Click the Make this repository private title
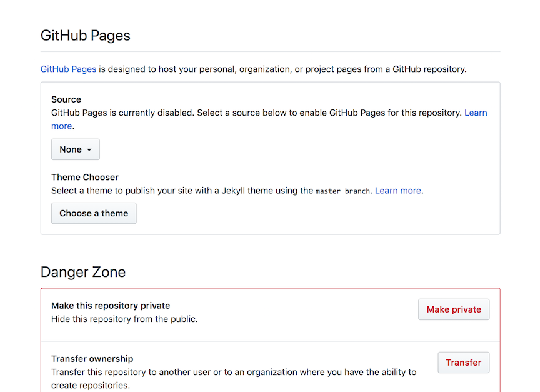The image size is (540, 392). coord(111,306)
